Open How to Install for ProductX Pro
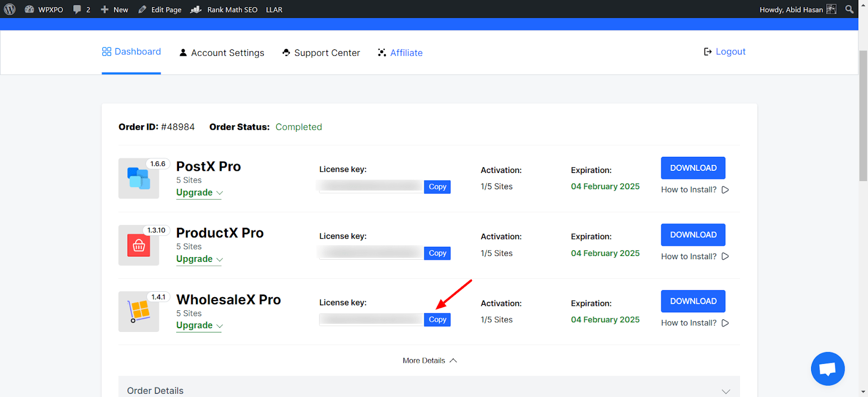 click(x=695, y=257)
